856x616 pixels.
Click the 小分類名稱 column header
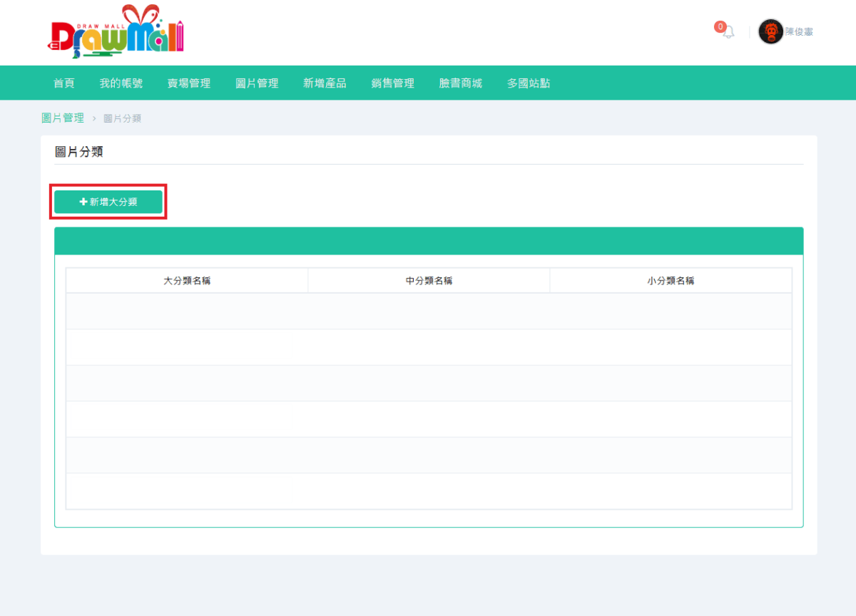(671, 281)
